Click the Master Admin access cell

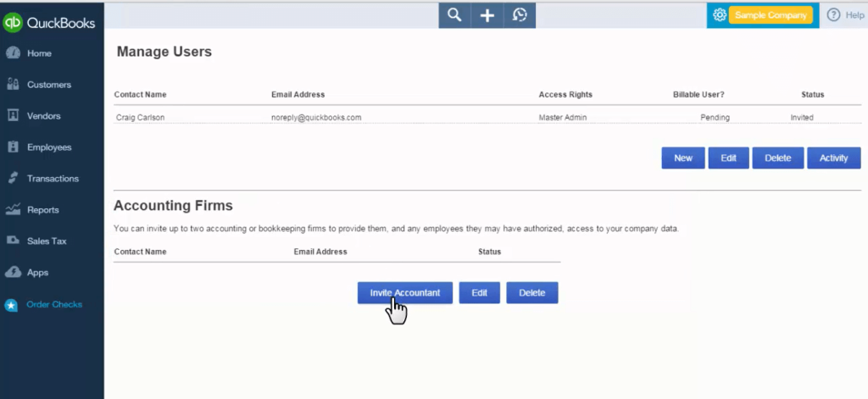coord(563,117)
